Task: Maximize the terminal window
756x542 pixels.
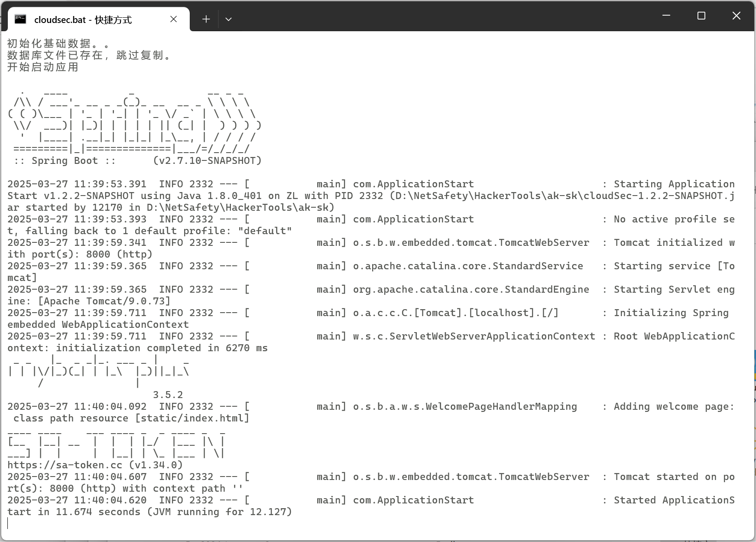Action: point(701,16)
